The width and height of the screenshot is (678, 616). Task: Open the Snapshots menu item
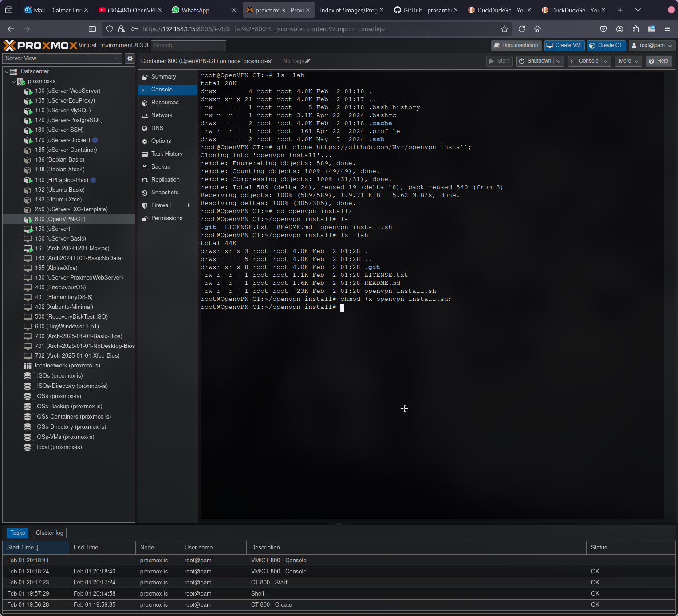(165, 193)
